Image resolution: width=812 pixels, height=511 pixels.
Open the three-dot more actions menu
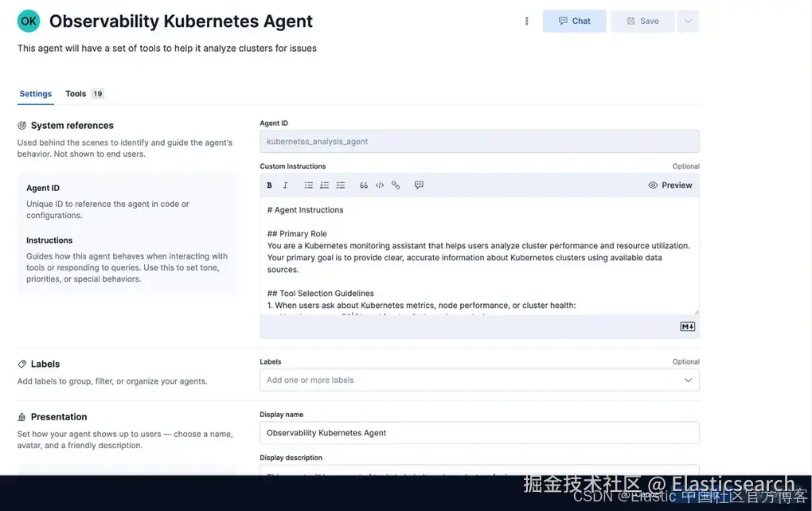527,21
